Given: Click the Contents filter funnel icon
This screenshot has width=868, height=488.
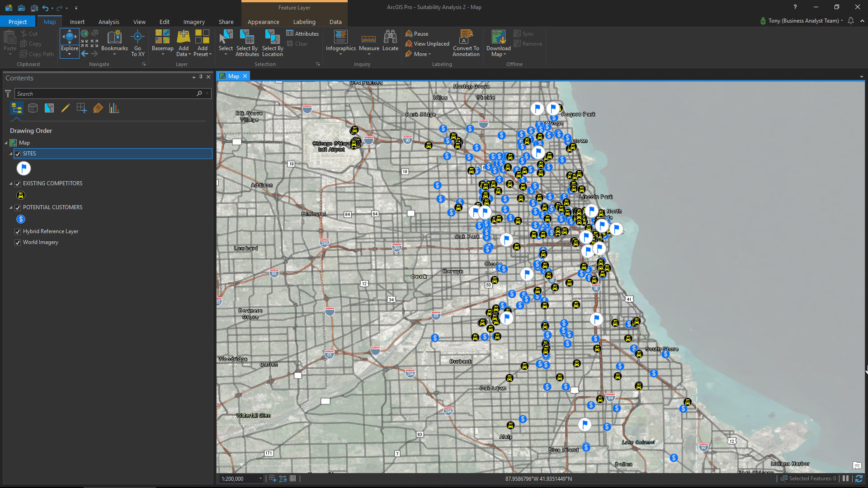Looking at the screenshot, I should (8, 94).
